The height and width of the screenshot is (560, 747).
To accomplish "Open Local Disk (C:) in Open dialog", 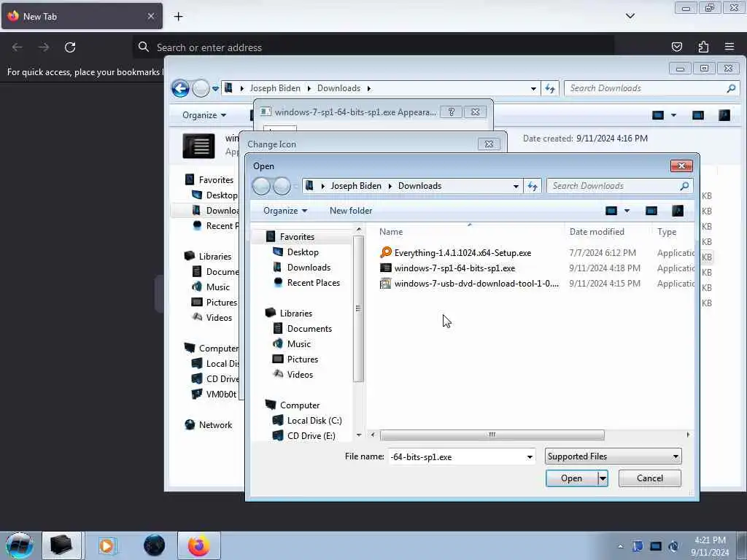I will [314, 421].
